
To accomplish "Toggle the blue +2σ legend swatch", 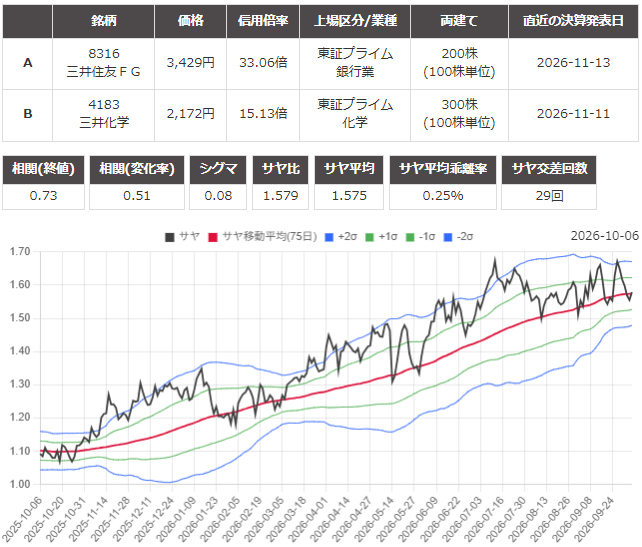I will (x=329, y=237).
